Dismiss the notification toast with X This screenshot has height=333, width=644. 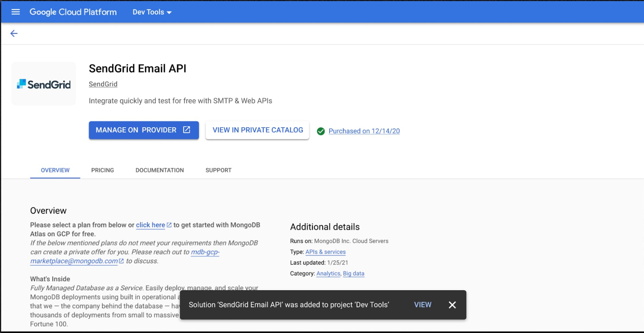pos(452,305)
